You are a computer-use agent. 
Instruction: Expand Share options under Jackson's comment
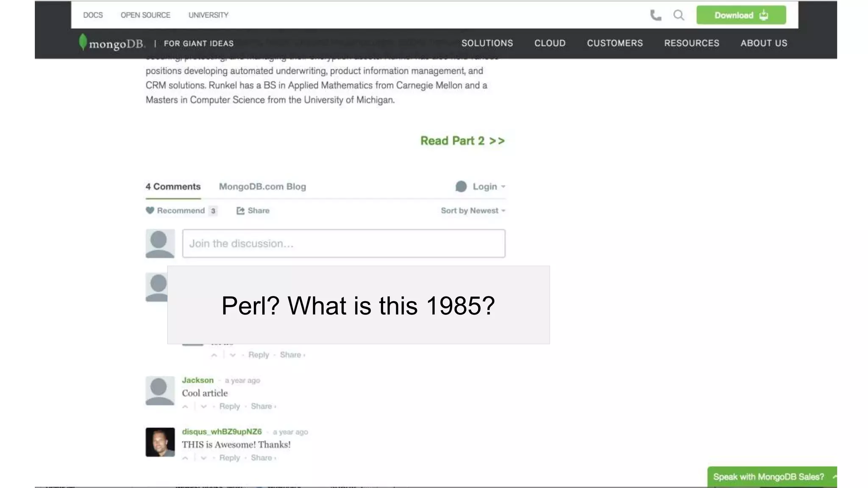tap(263, 406)
